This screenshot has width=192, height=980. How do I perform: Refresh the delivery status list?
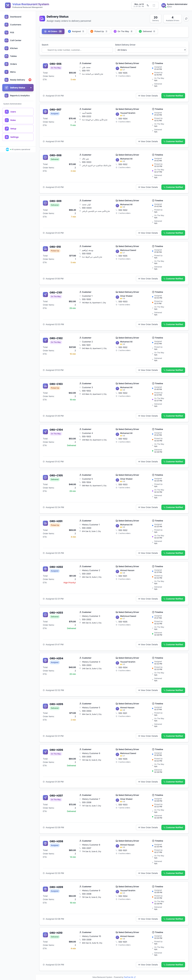(x=186, y=19)
